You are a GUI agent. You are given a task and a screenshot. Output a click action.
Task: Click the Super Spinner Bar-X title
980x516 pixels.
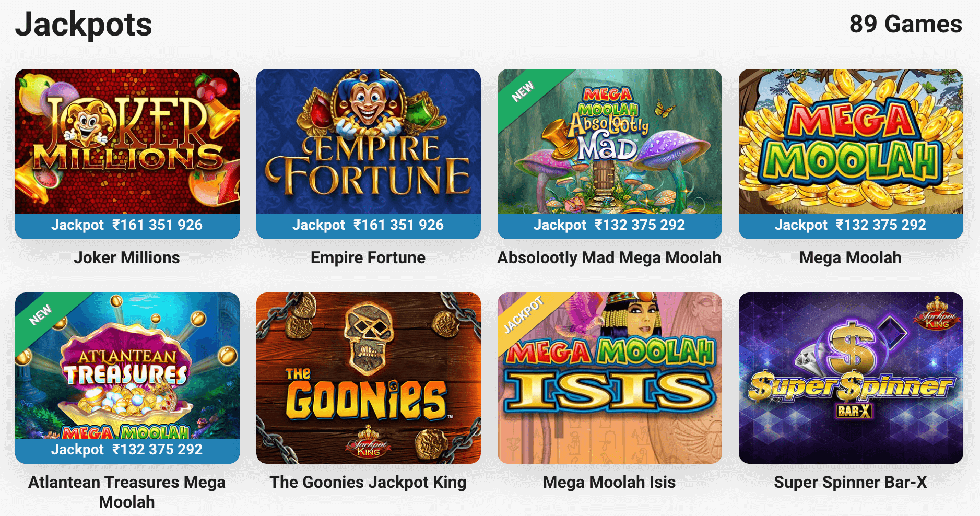851,482
